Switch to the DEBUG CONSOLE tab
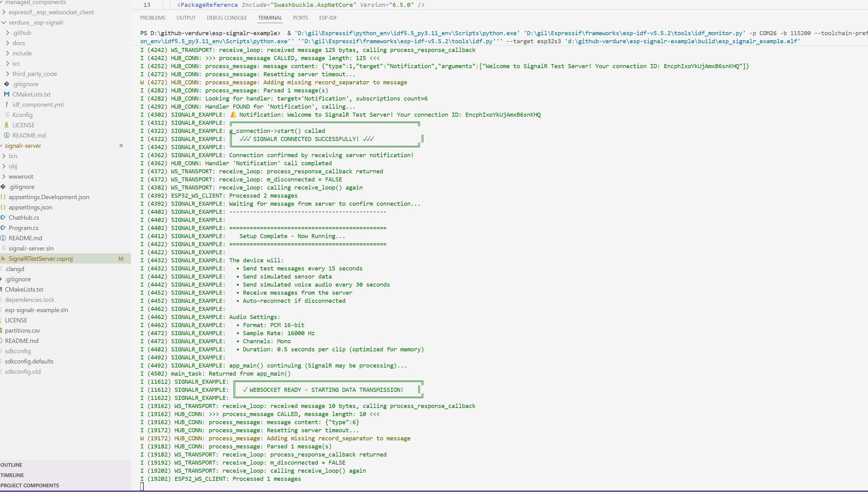The width and height of the screenshot is (868, 492). [x=226, y=17]
